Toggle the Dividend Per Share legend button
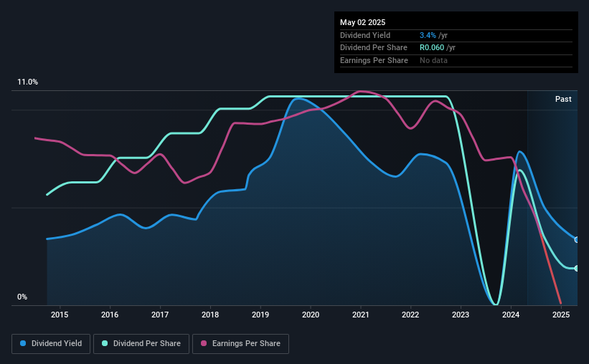589x364 pixels. click(x=141, y=344)
